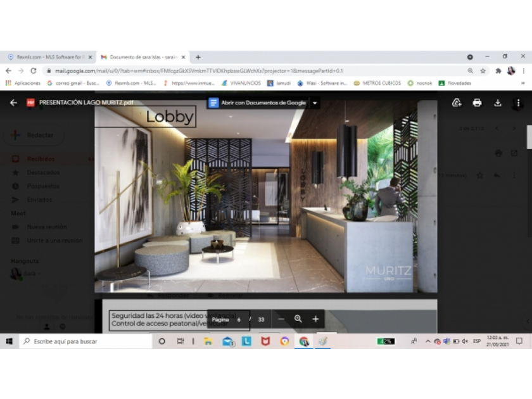
Task: Click the Escribe aquí para buscar box
Action: [x=85, y=341]
